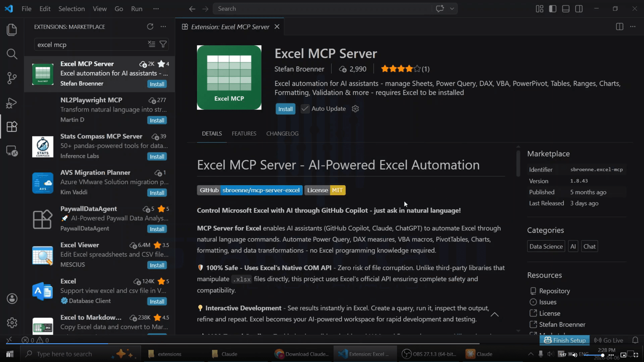Toggle the bottom panel layout button
Viewport: 644px width, 362px height.
[x=565, y=9]
